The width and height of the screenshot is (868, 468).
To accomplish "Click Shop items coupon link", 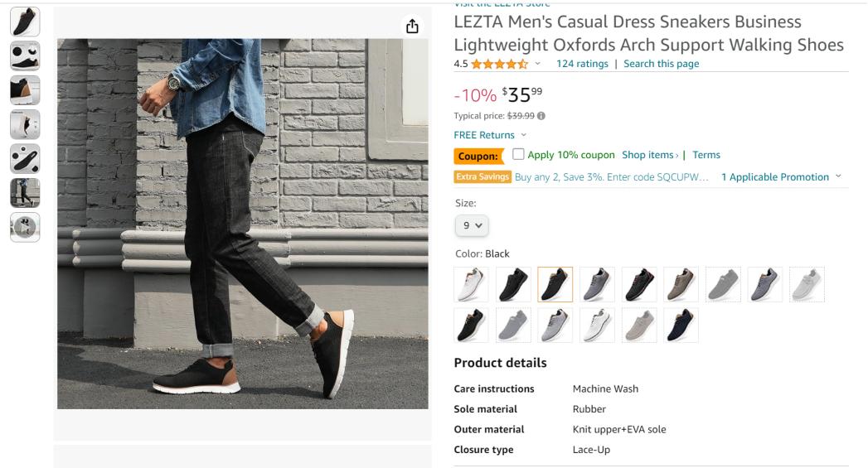I will coord(650,155).
